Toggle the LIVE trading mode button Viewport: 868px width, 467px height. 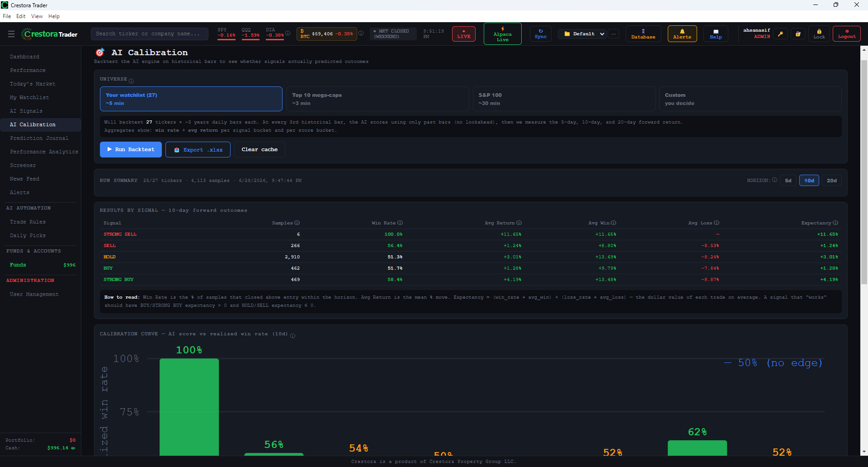[463, 34]
